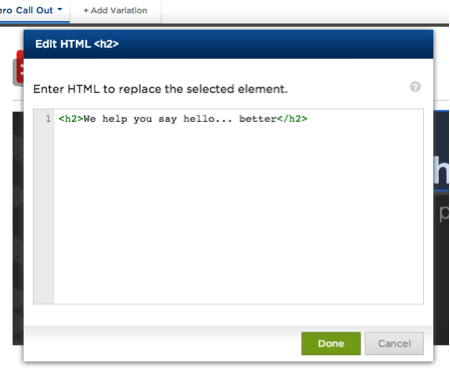Click the red icon behind the dialog
This screenshot has height=375, width=450.
20,67
